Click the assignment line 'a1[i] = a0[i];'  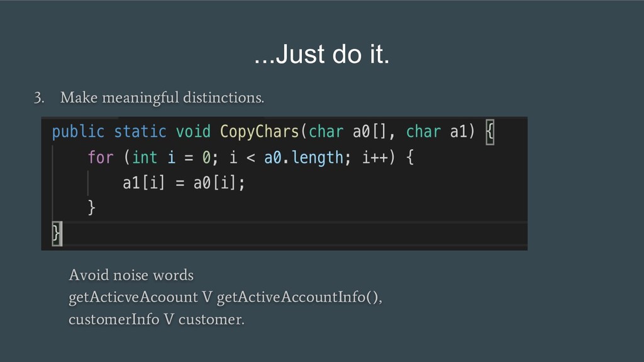click(x=184, y=183)
